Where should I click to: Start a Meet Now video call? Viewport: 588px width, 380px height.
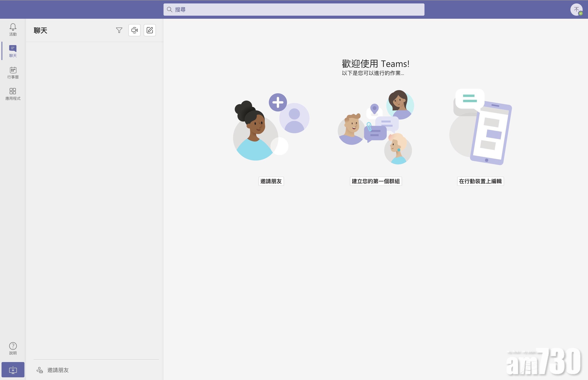[x=134, y=30]
